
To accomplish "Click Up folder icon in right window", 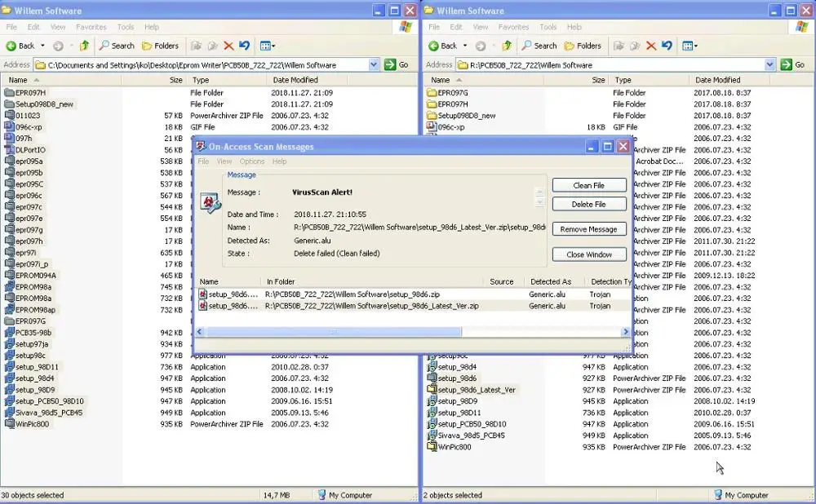I will [x=507, y=46].
